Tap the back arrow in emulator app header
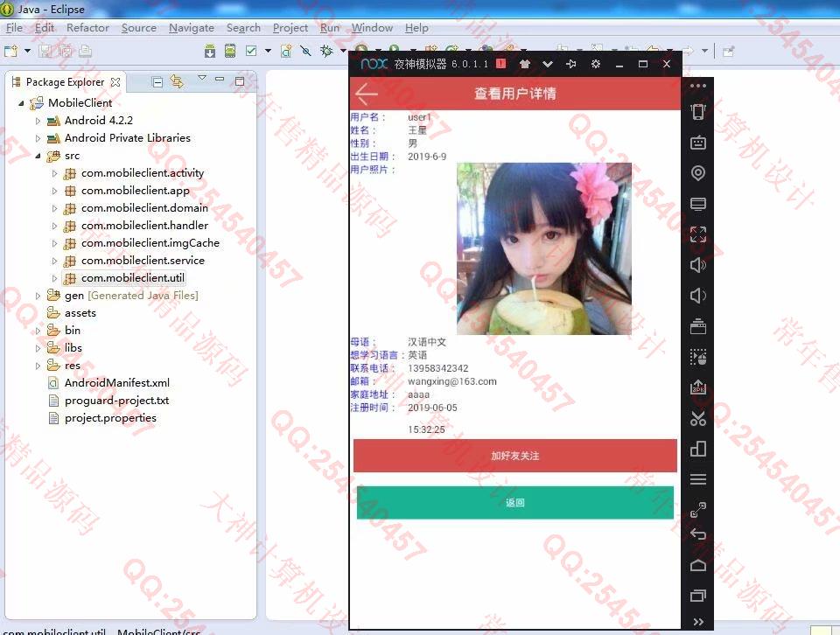This screenshot has width=840, height=635. point(367,94)
